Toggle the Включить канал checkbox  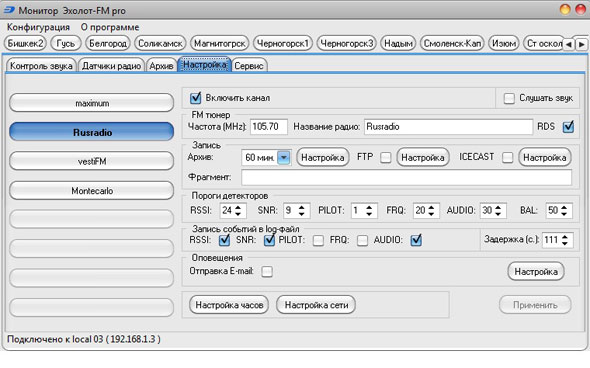click(195, 98)
